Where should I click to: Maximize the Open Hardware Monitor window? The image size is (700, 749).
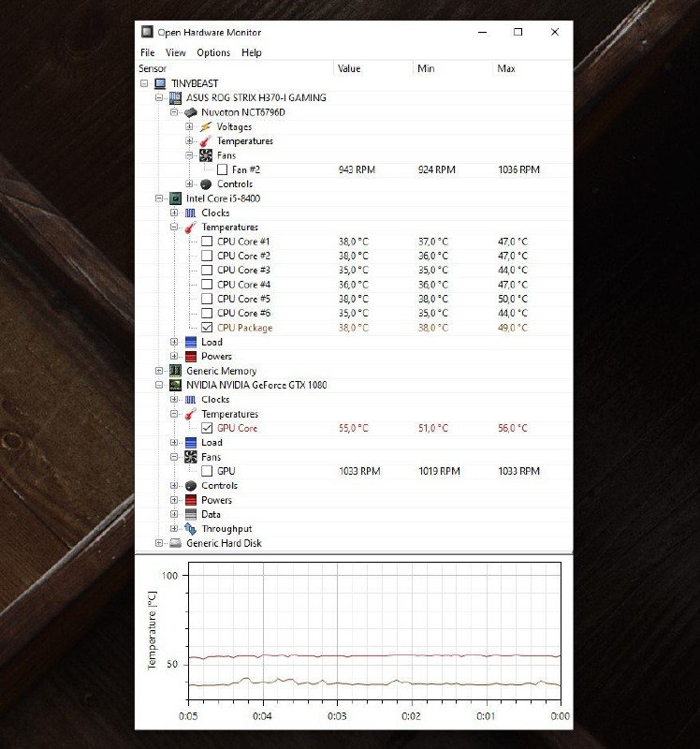click(x=518, y=32)
